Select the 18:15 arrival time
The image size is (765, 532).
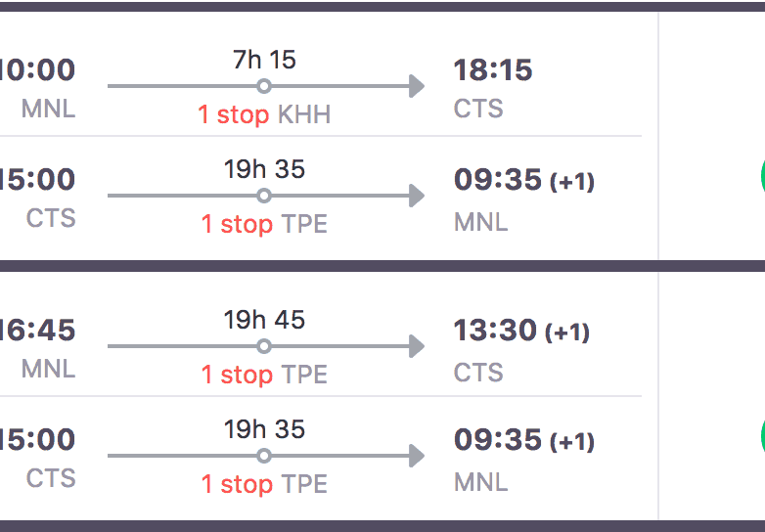[x=493, y=70]
